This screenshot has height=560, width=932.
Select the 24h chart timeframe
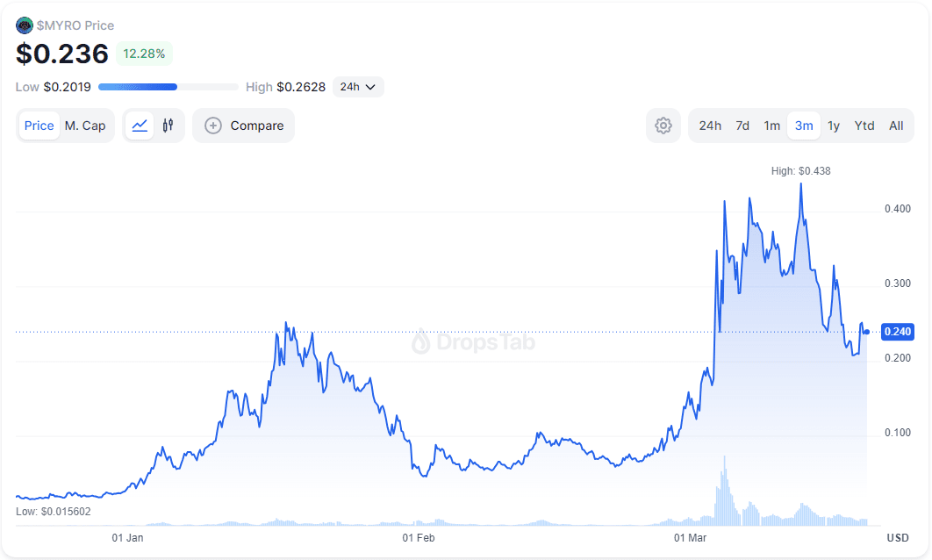(710, 126)
